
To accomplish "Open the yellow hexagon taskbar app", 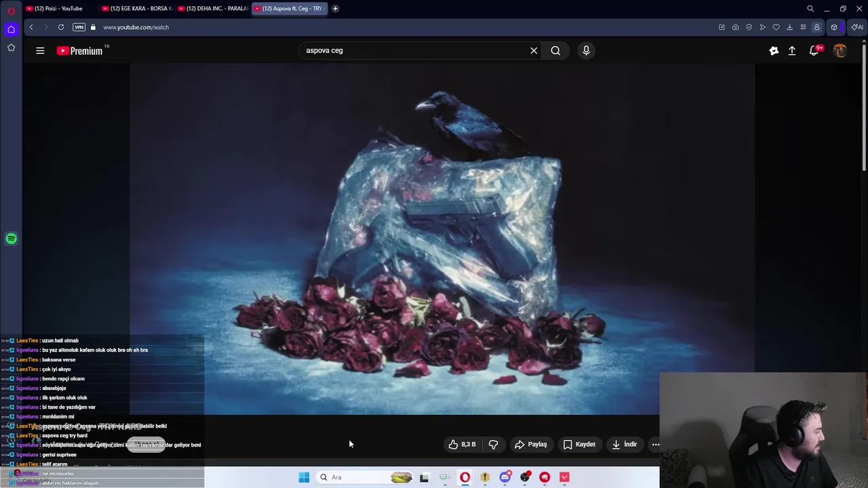I will (485, 477).
